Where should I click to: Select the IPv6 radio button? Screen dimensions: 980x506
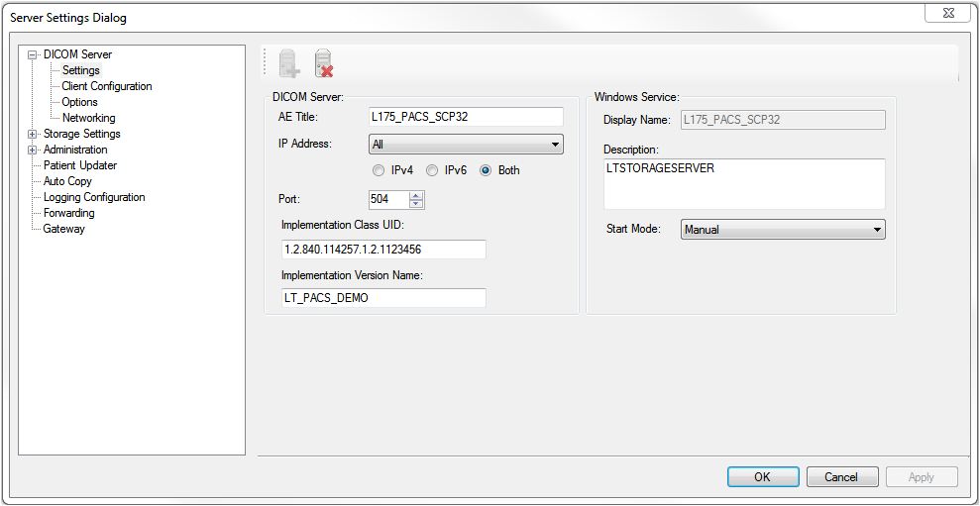(x=433, y=170)
